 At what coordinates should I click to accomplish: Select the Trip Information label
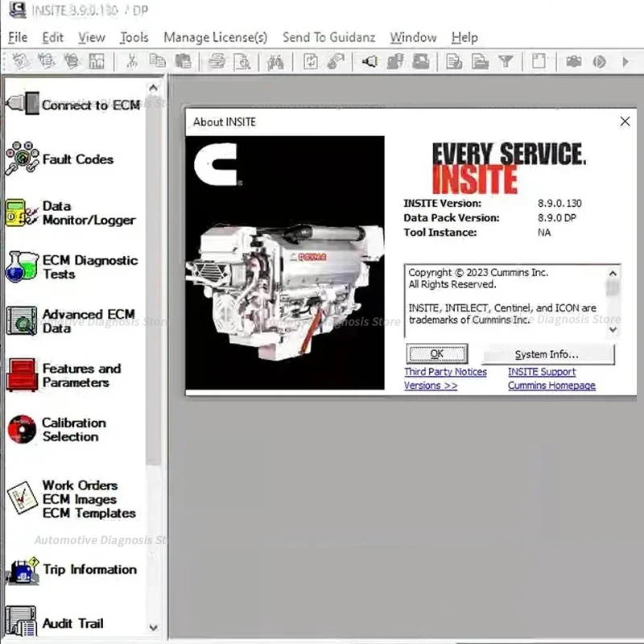click(90, 570)
